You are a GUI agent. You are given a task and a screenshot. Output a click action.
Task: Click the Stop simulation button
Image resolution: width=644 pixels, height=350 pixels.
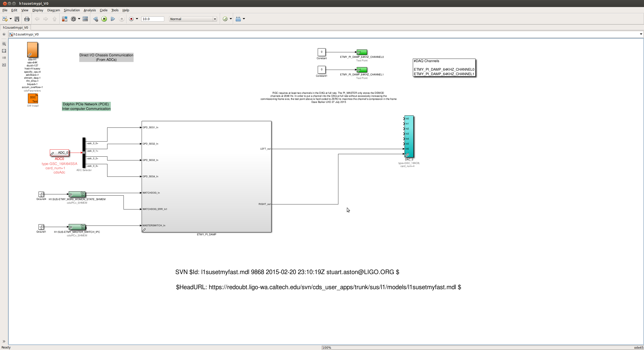(x=122, y=19)
